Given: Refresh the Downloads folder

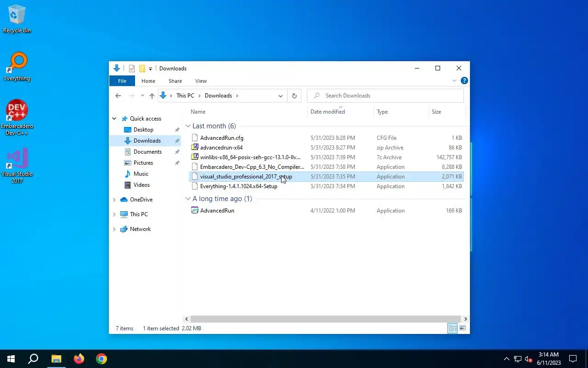Looking at the screenshot, I should (x=294, y=96).
